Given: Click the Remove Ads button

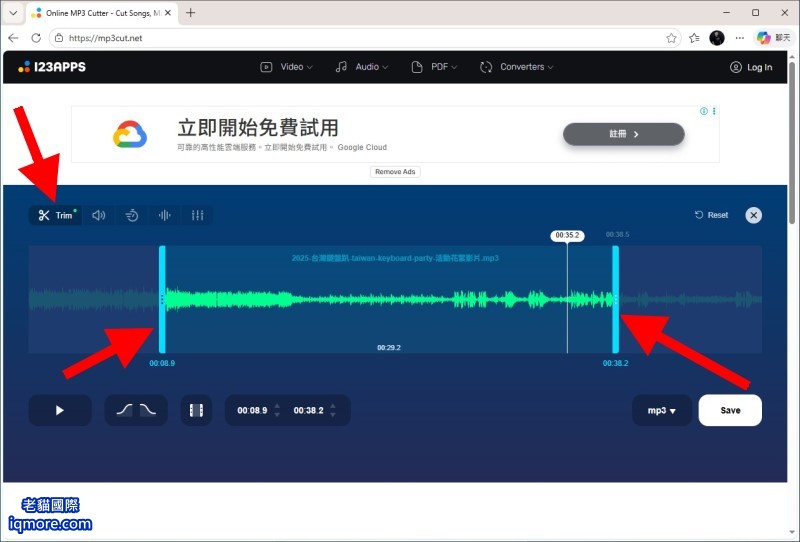Looking at the screenshot, I should [x=395, y=172].
